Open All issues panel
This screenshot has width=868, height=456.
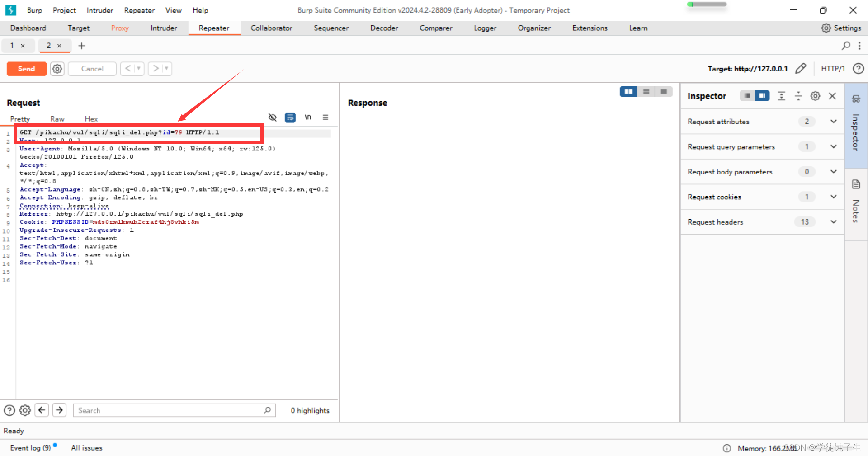pos(86,448)
